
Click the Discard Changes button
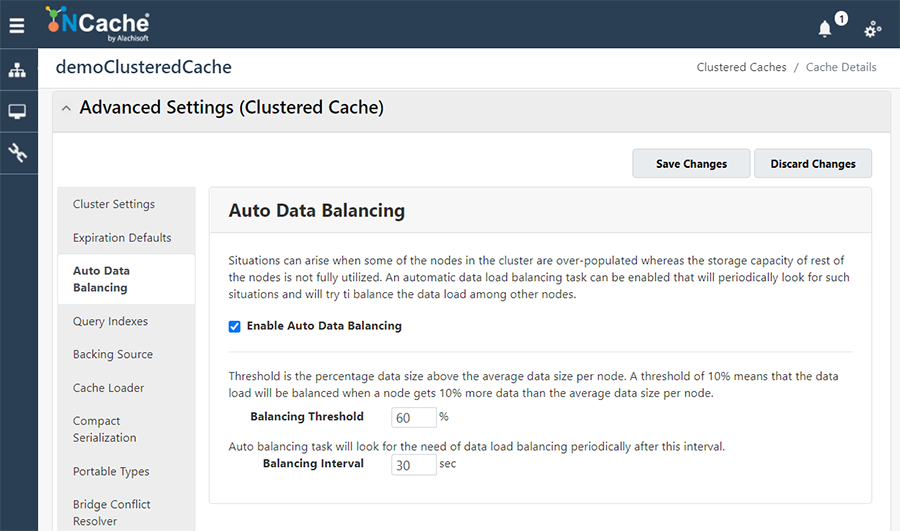pos(812,164)
